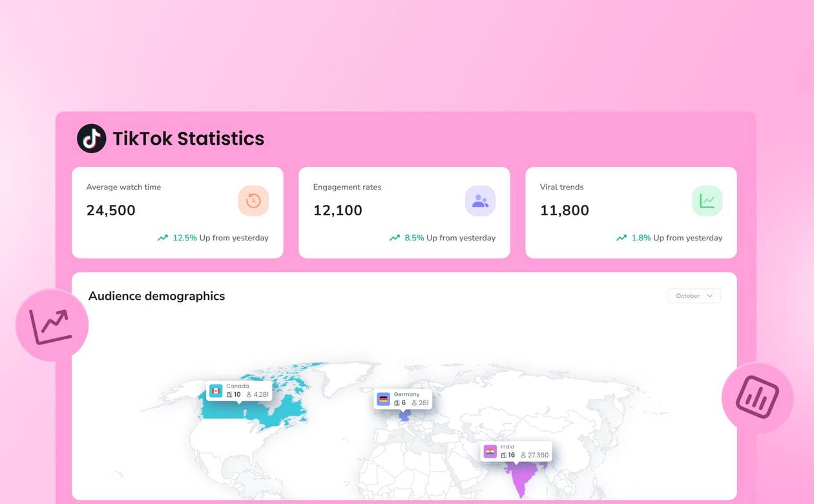Click the TikTok Statistics title
Image resolution: width=814 pixels, height=504 pixels.
point(189,138)
